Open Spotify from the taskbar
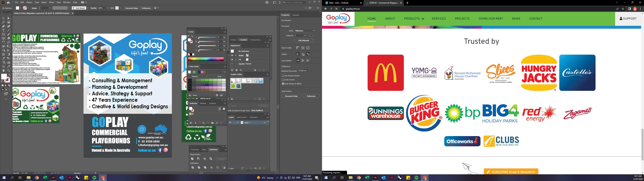 (x=94, y=178)
